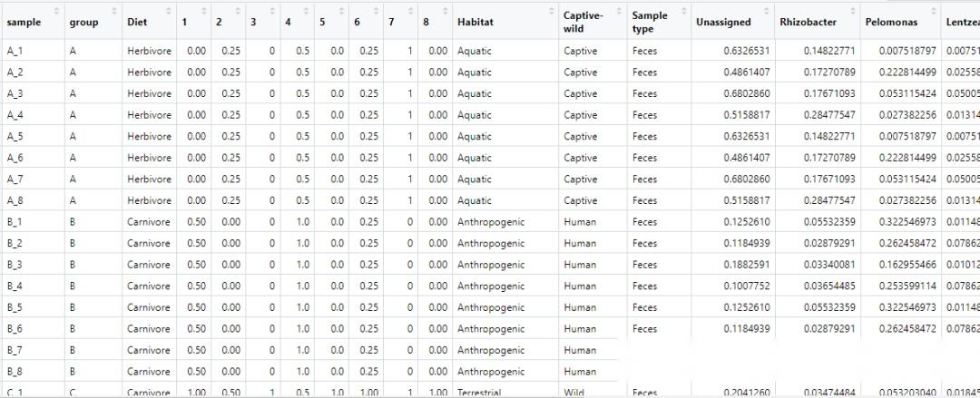980x398 pixels.
Task: Select sample cell A_1
Action: 15,51
